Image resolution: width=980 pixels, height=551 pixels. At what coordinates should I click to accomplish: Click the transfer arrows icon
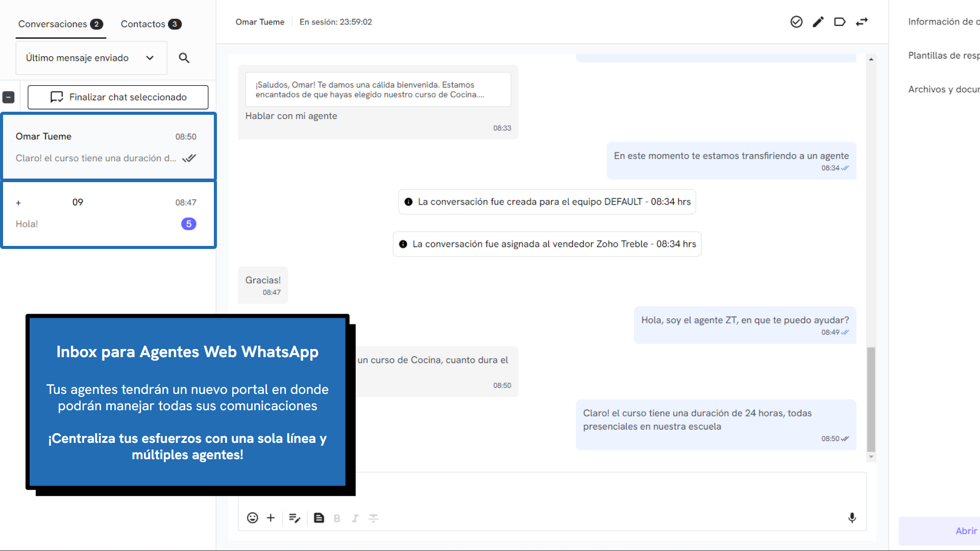tap(862, 22)
